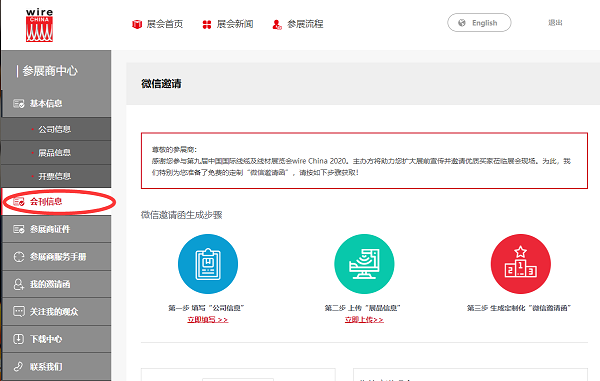Open the 联系我们 sidebar item
Viewport: 600px width, 381px height.
[57, 366]
